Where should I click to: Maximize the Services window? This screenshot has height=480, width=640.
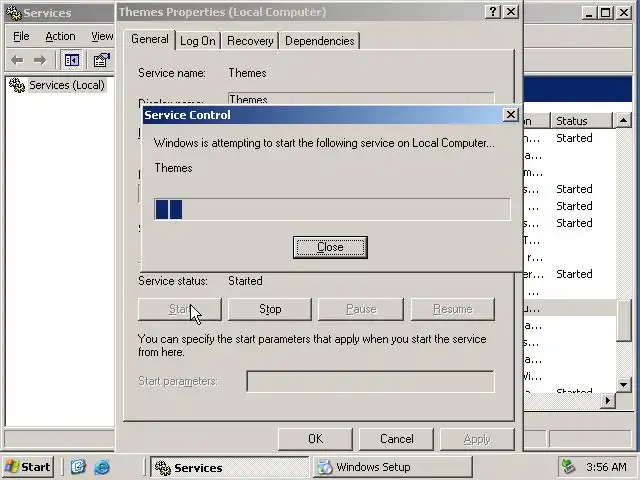click(x=606, y=13)
